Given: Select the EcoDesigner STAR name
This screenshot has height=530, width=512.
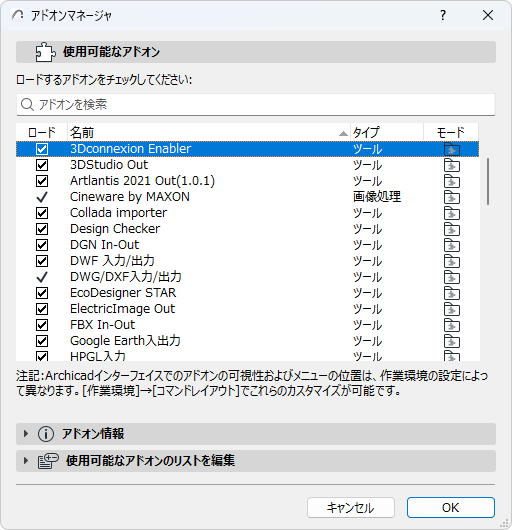Looking at the screenshot, I should tap(123, 293).
